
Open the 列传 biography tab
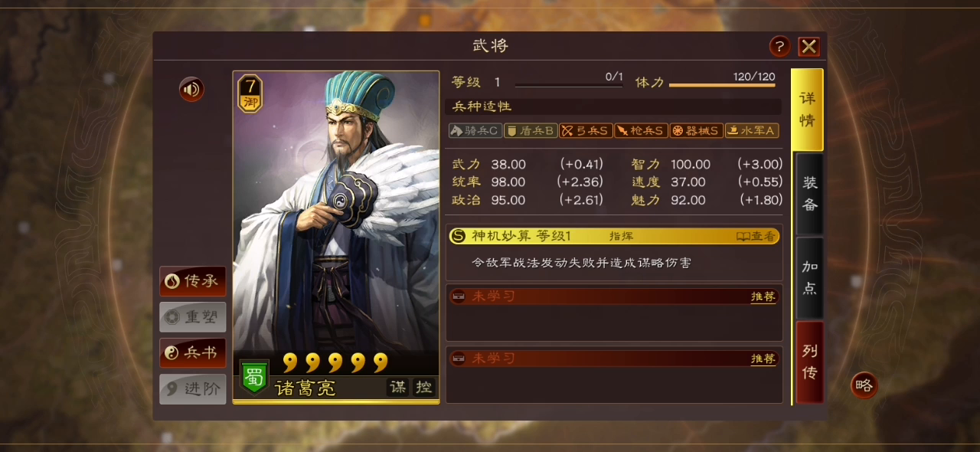tap(809, 362)
